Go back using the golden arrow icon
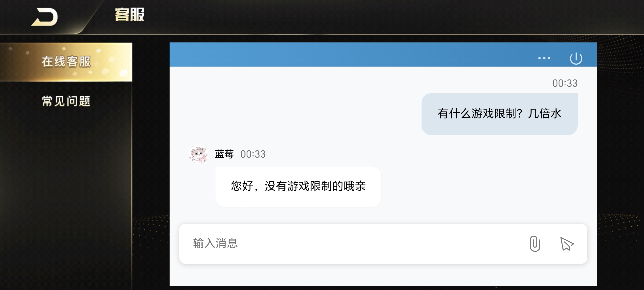Image resolution: width=644 pixels, height=290 pixels. click(45, 17)
